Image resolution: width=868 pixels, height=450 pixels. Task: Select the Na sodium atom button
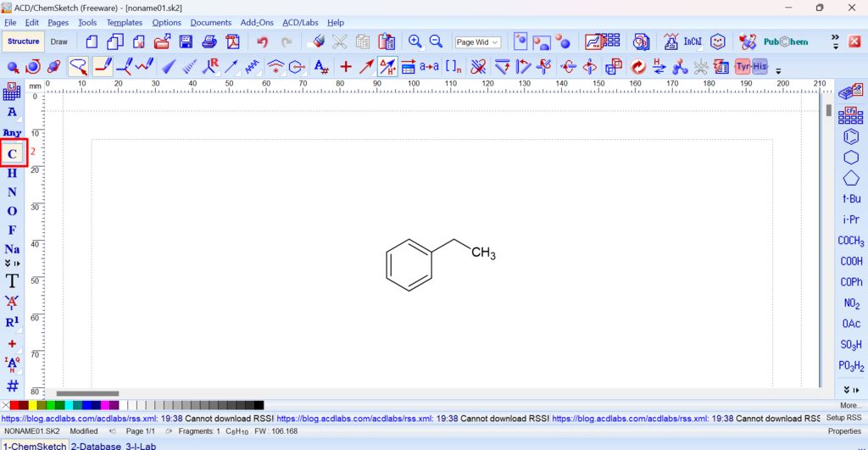[x=12, y=249]
